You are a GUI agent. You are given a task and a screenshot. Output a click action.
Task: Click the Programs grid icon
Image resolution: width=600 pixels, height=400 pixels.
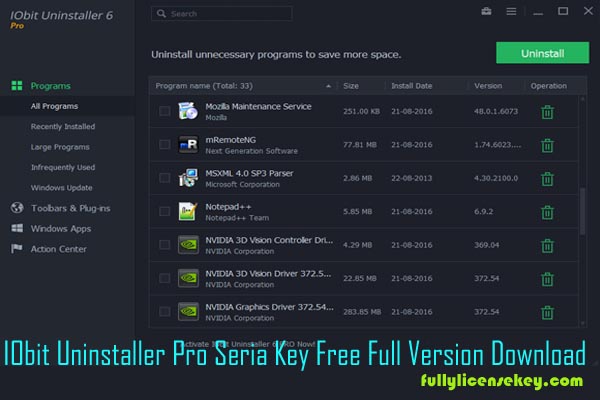tap(17, 86)
